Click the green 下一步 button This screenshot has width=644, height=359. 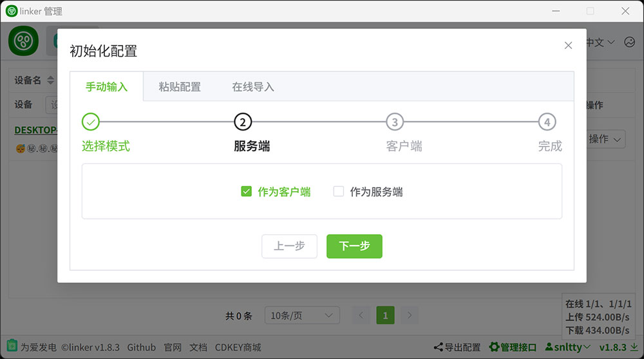354,246
